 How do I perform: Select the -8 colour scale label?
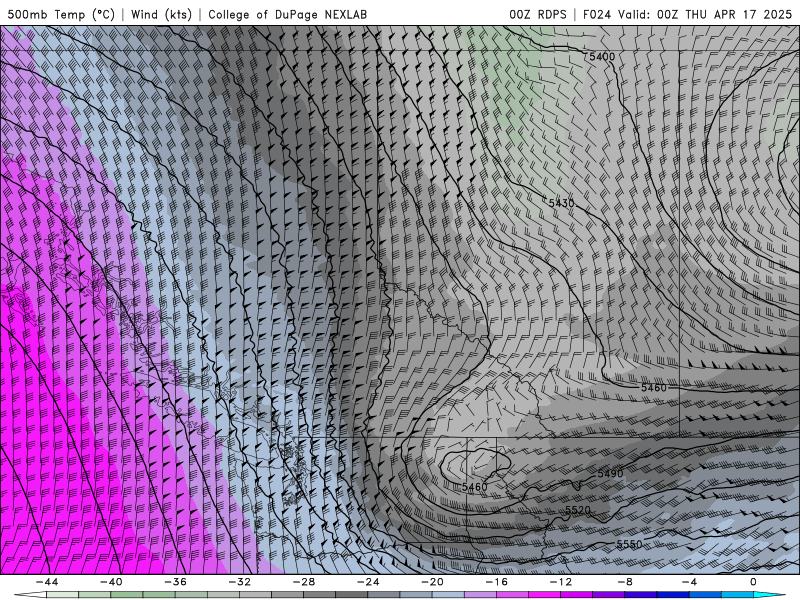tap(625, 582)
